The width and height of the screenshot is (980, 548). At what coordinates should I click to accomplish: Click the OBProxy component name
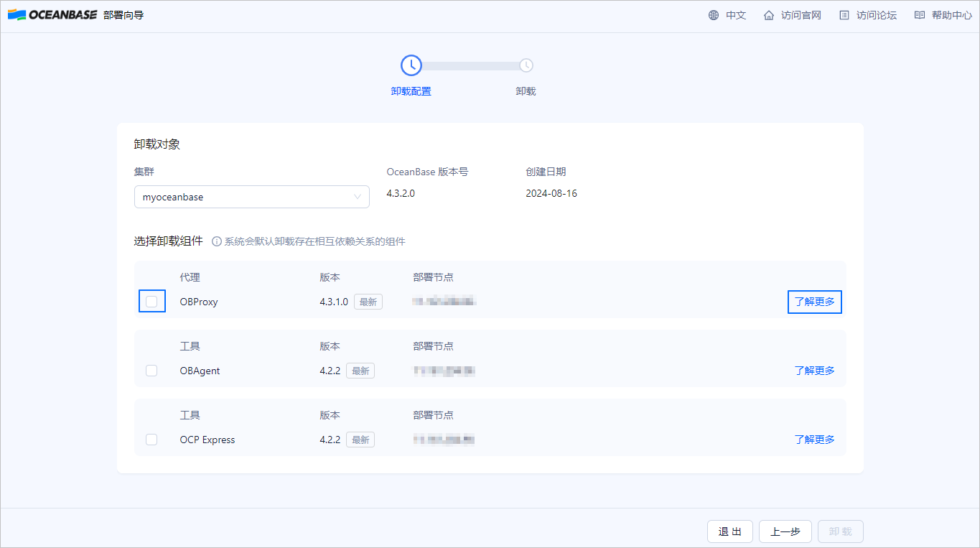[x=199, y=302]
